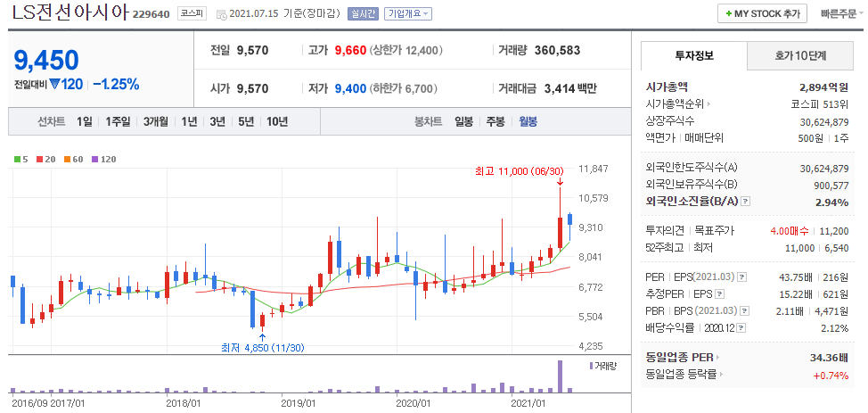Click the red 20-period moving average legend
The width and height of the screenshot is (868, 413).
tap(45, 159)
